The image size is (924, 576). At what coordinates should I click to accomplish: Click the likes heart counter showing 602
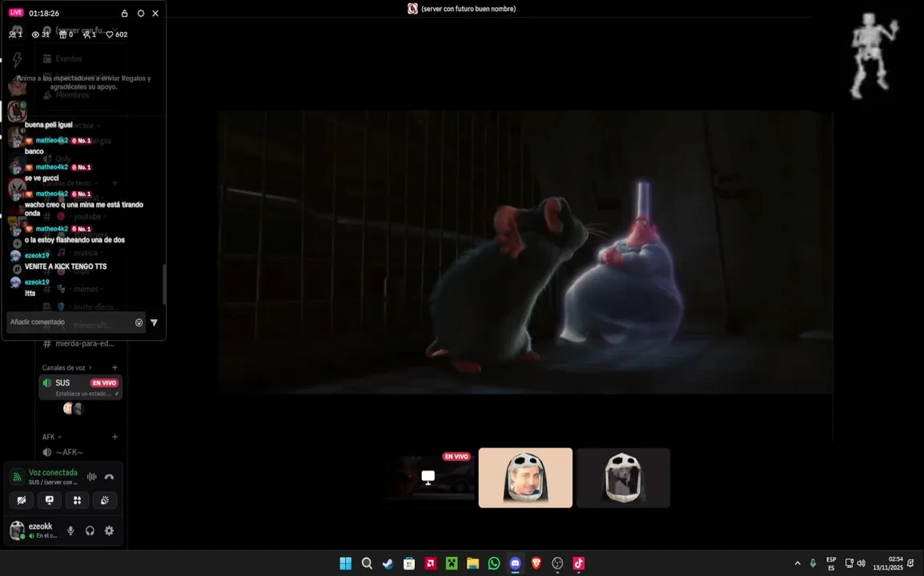pos(117,34)
